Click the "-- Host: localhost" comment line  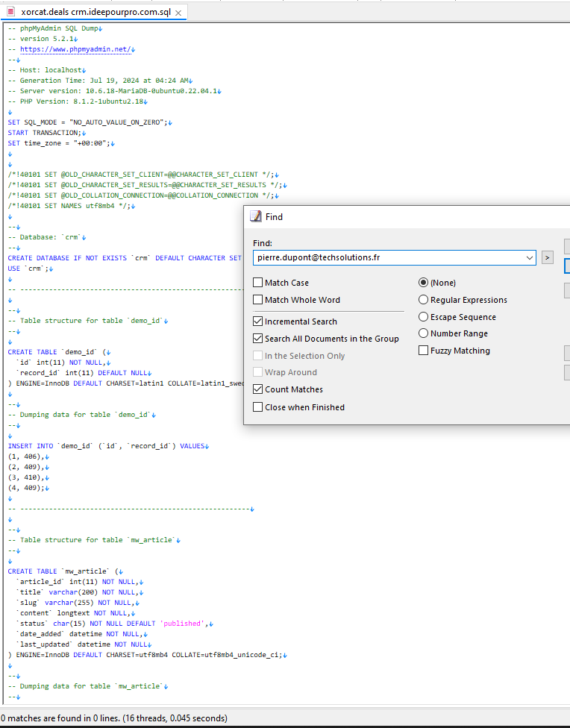(47, 70)
